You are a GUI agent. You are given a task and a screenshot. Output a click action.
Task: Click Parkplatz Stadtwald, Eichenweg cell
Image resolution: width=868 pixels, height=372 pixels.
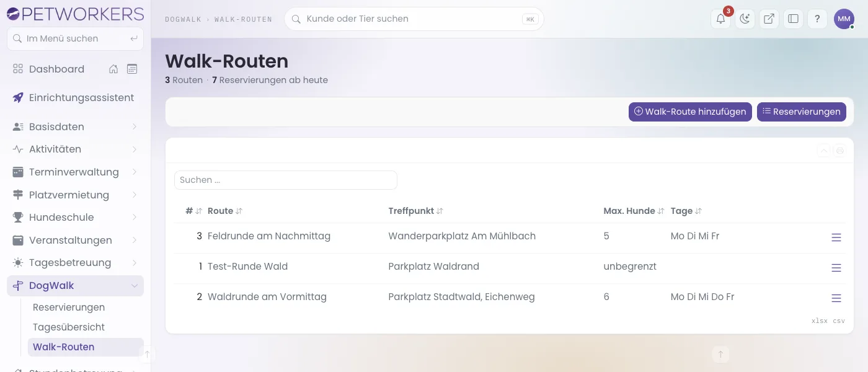(x=461, y=297)
